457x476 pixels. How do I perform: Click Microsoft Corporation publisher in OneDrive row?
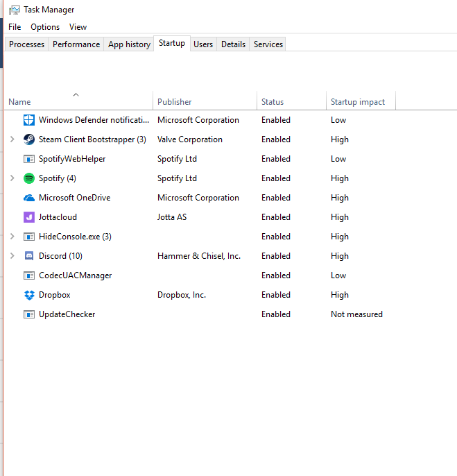[x=198, y=198]
